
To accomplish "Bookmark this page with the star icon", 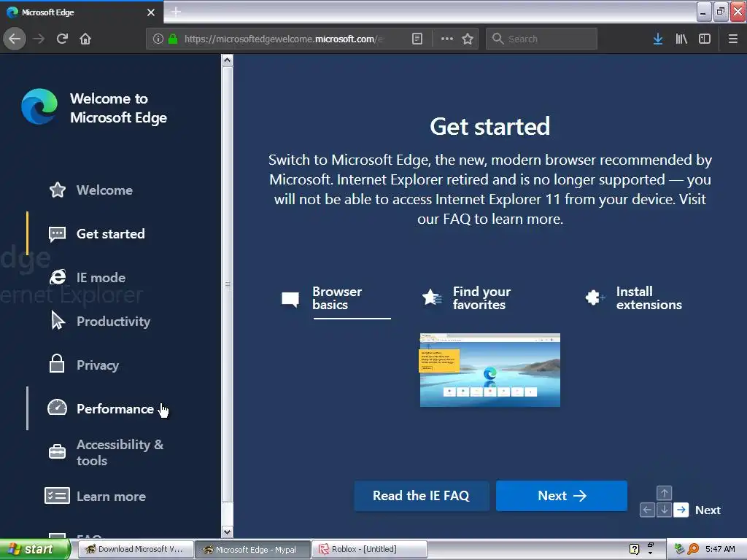I will coord(468,39).
